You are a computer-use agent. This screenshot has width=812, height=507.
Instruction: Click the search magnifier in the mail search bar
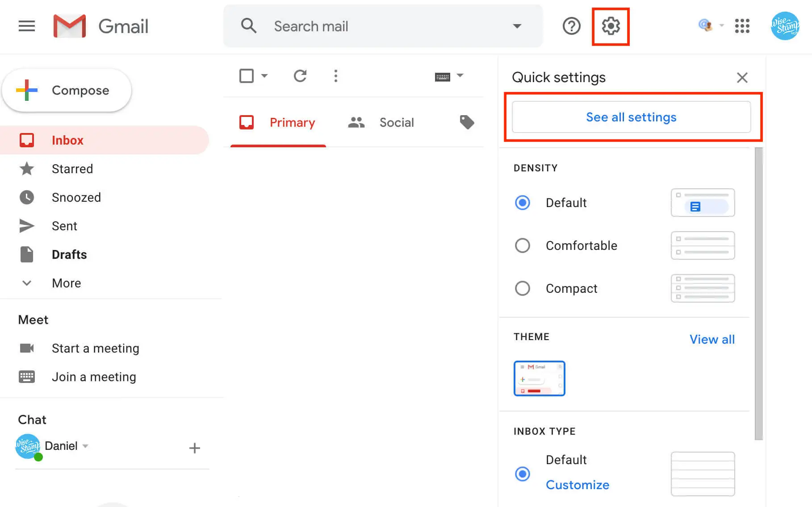pos(249,26)
